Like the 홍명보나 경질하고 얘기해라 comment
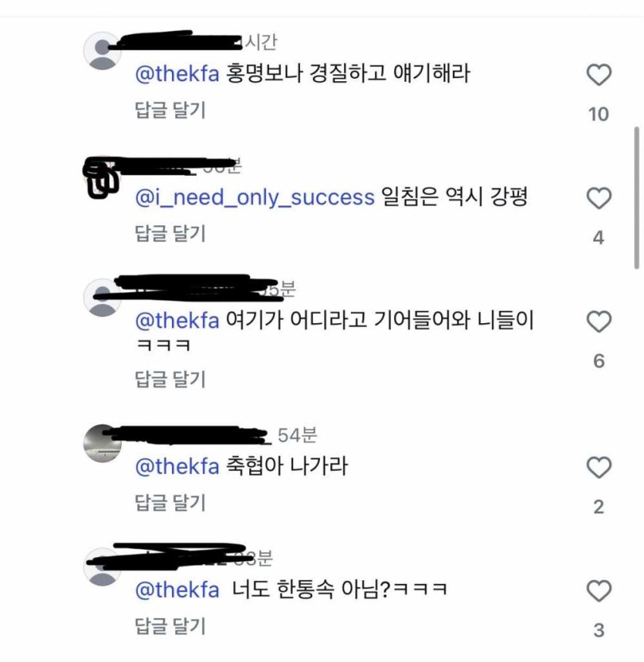Viewport: 644px width, 662px height. [599, 76]
